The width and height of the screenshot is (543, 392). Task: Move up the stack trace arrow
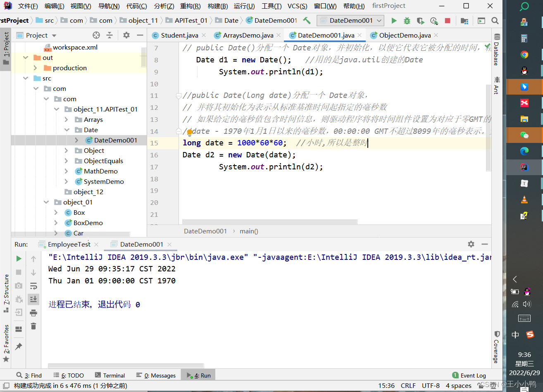pos(33,259)
